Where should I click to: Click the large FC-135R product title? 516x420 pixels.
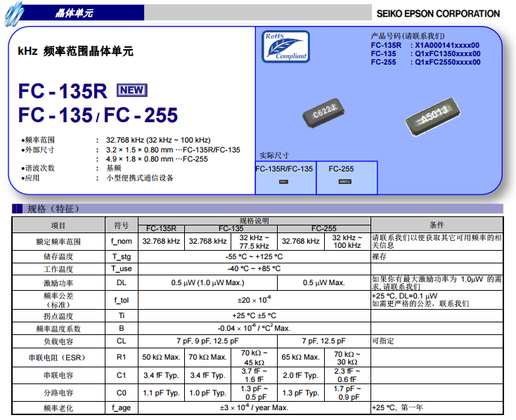[63, 91]
